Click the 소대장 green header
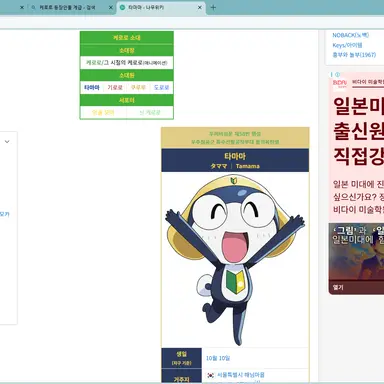The height and width of the screenshot is (384, 384). tap(127, 50)
